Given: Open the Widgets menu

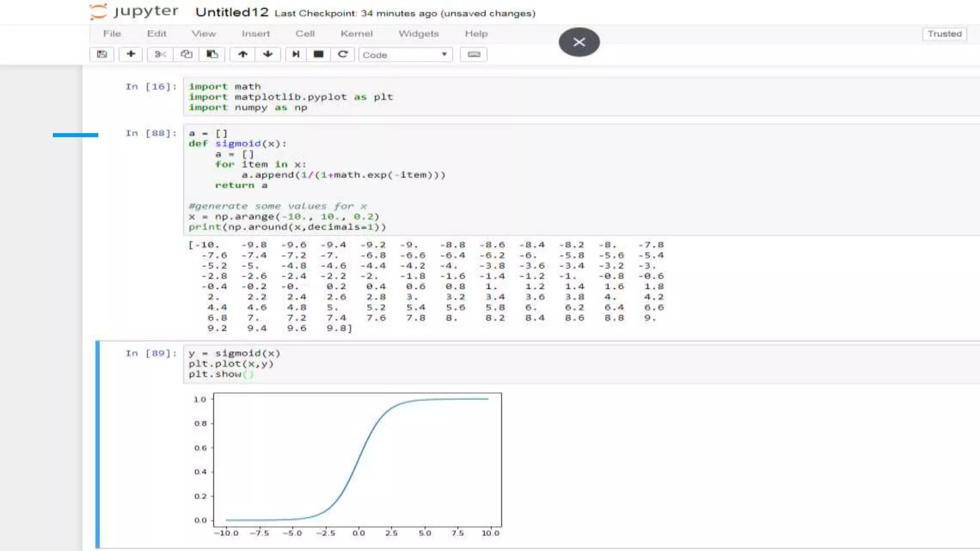Looking at the screenshot, I should [418, 34].
